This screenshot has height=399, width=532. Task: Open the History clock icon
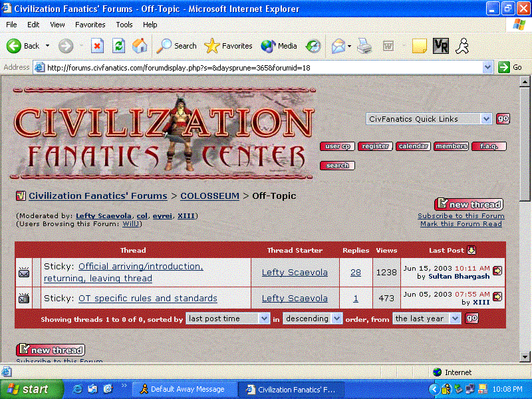(313, 46)
